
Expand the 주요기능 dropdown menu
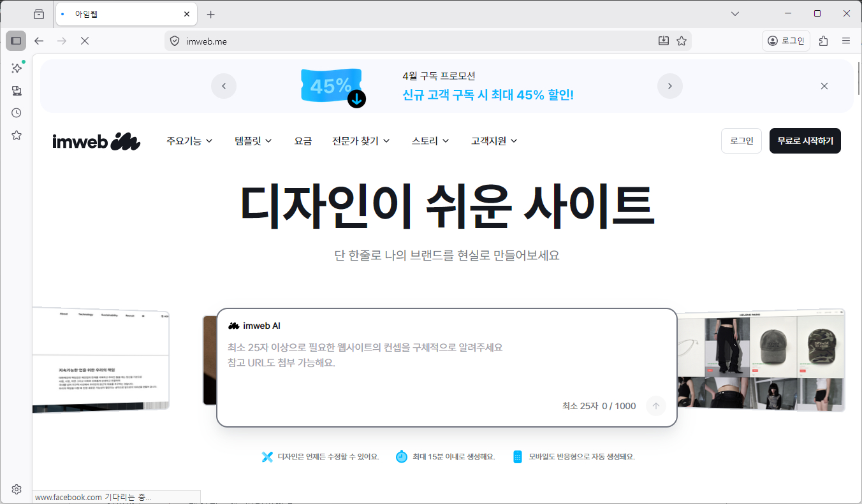point(189,141)
